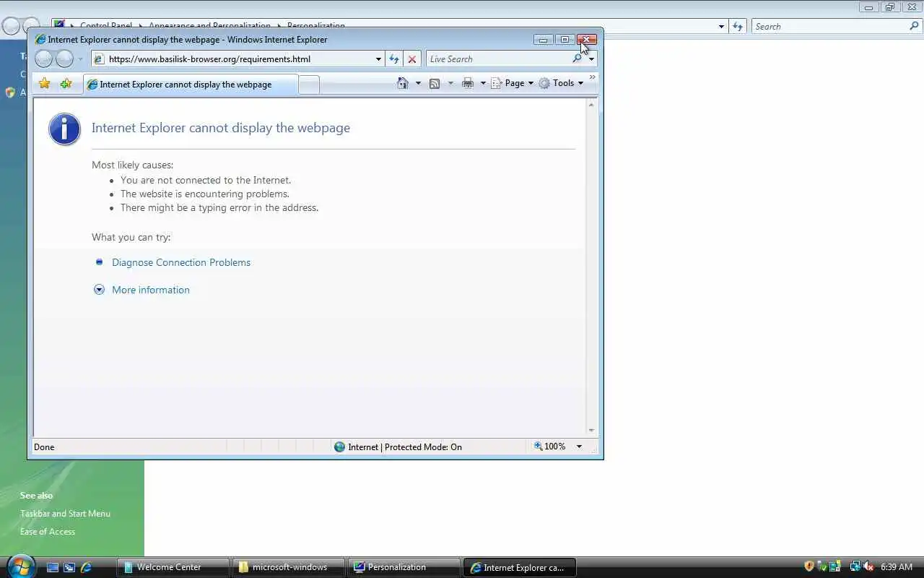Refresh the Control Panel window address bar
Image resolution: width=924 pixels, height=578 pixels.
737,27
